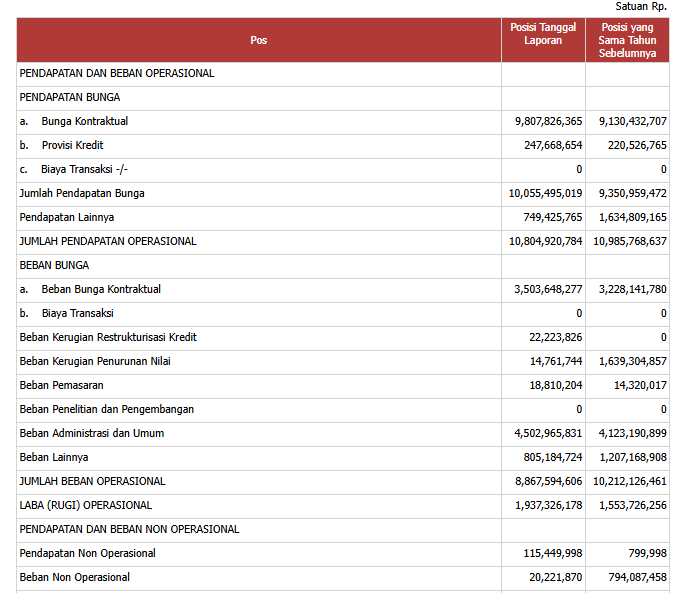The height and width of the screenshot is (593, 682).
Task: Select the Bunga Kontraktual row label
Action: pyautogui.click(x=85, y=121)
